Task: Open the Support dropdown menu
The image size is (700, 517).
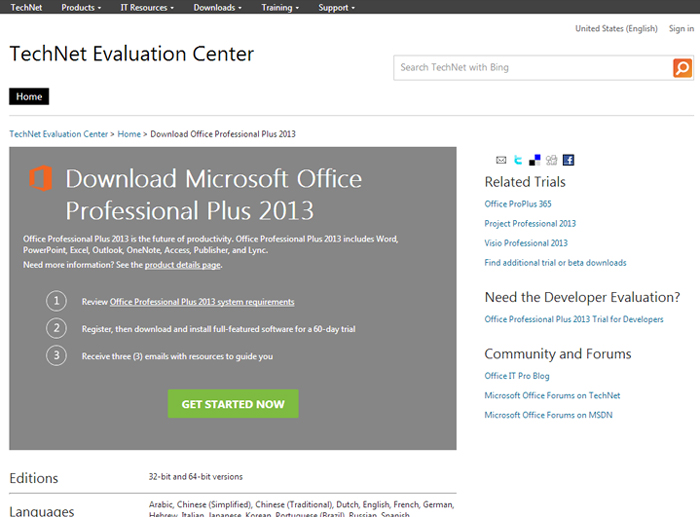Action: pyautogui.click(x=336, y=8)
